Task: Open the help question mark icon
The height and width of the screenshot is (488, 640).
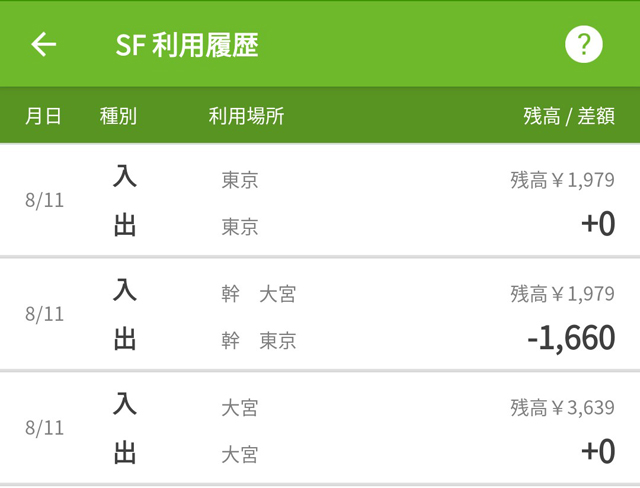Action: (584, 44)
